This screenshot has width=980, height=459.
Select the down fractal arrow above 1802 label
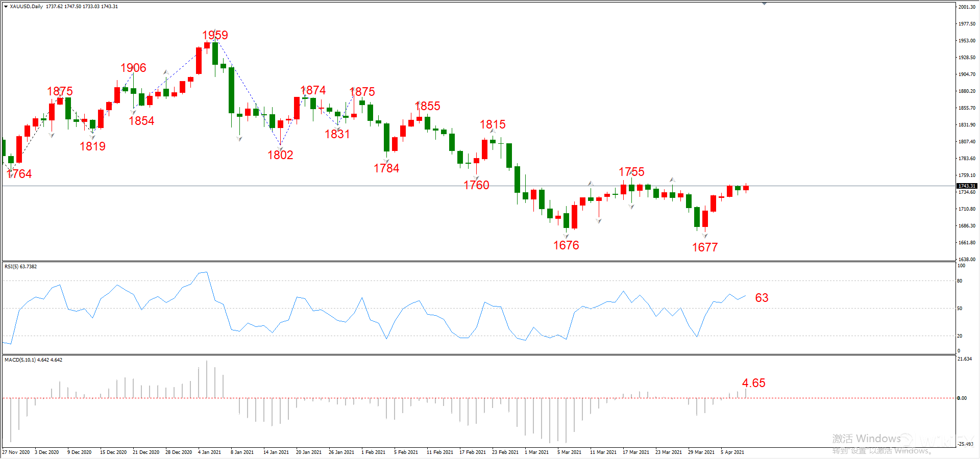280,148
